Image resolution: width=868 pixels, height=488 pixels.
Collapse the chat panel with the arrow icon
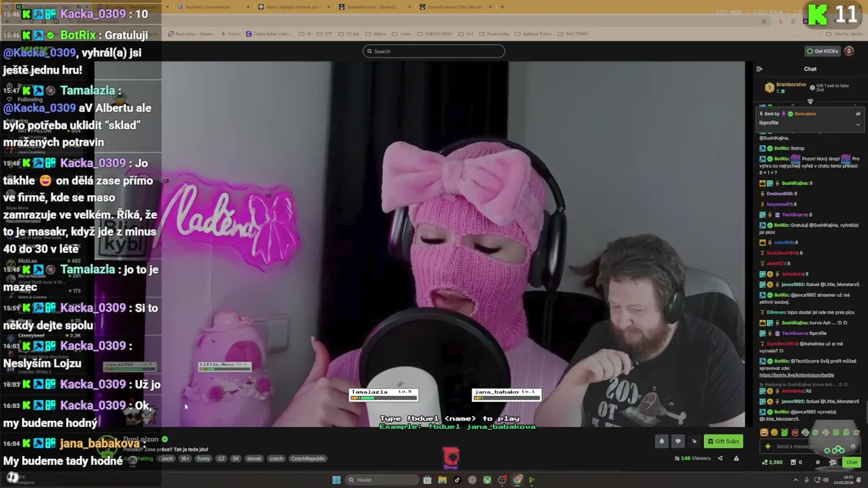click(x=759, y=69)
